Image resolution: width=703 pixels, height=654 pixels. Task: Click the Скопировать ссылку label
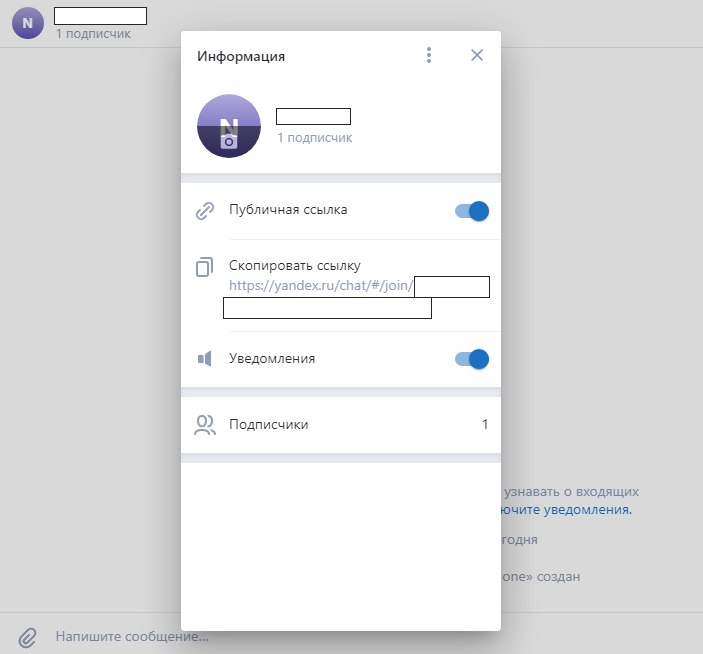[295, 265]
